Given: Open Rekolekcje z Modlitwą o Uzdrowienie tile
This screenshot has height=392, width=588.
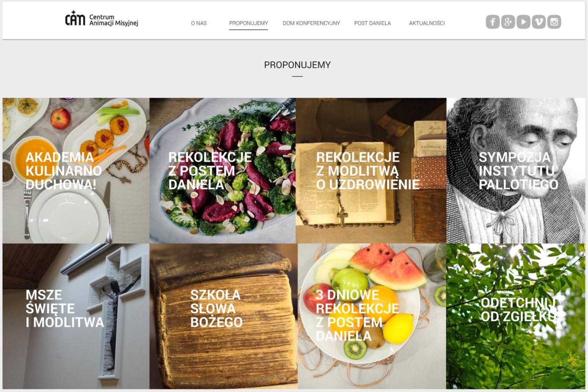Looking at the screenshot, I should (371, 170).
